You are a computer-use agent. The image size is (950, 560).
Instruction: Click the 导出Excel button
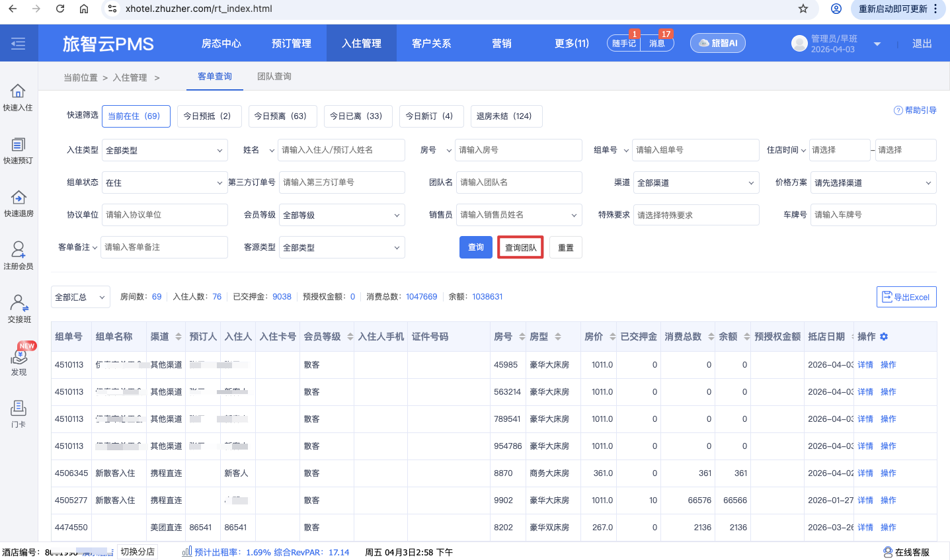(906, 298)
